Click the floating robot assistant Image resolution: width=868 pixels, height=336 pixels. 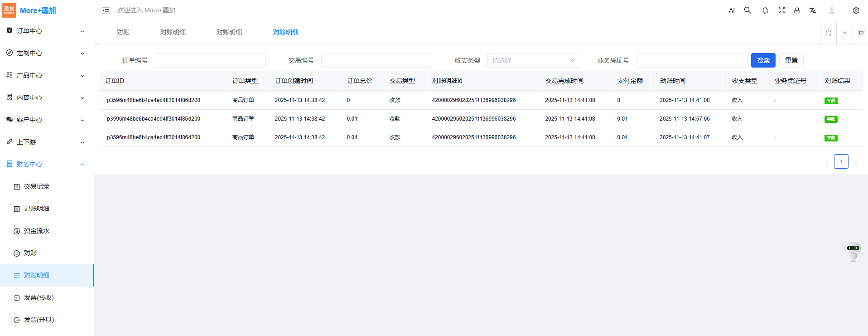(x=853, y=251)
